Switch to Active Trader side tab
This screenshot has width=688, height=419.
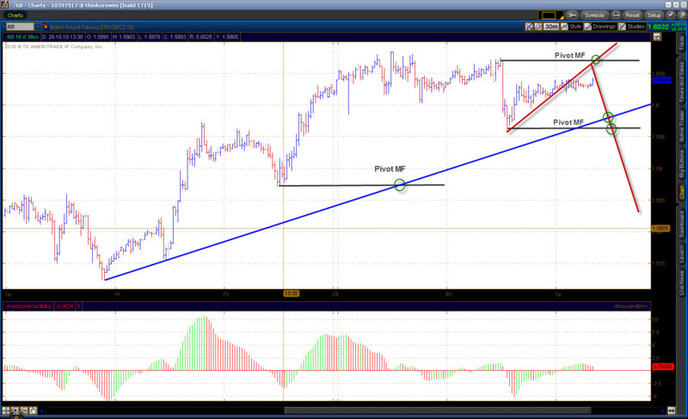(x=681, y=124)
